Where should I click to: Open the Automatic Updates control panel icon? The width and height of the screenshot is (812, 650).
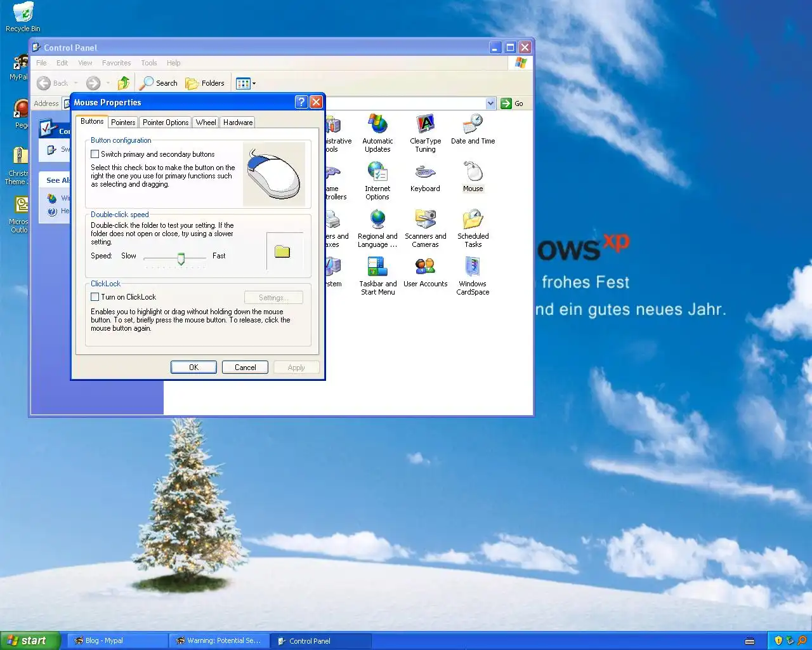pyautogui.click(x=377, y=133)
